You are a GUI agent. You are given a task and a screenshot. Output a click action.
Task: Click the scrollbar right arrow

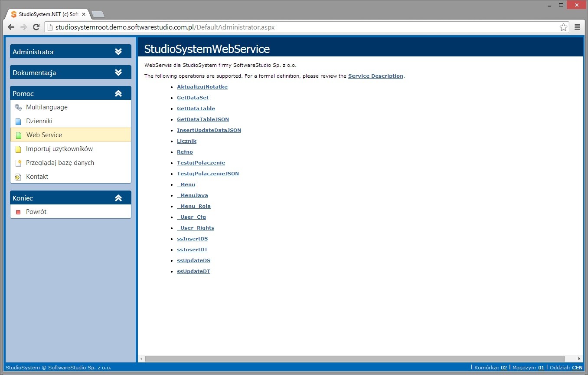click(580, 359)
